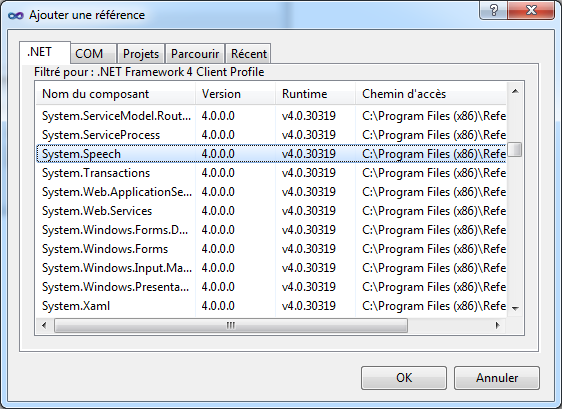Switch to the Parcourir tab
This screenshot has width=562, height=409.
coord(195,54)
